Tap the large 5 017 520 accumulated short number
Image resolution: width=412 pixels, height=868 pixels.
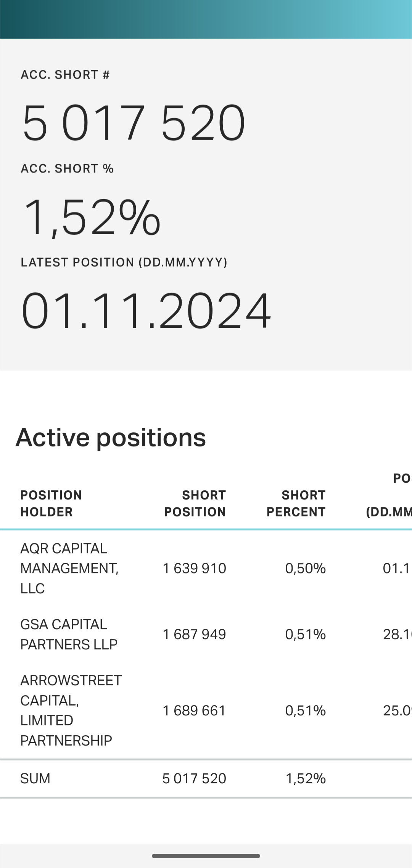[134, 122]
